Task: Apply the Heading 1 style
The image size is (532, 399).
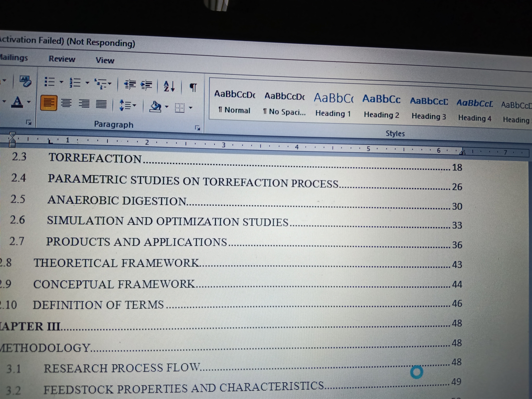Action: 333,105
